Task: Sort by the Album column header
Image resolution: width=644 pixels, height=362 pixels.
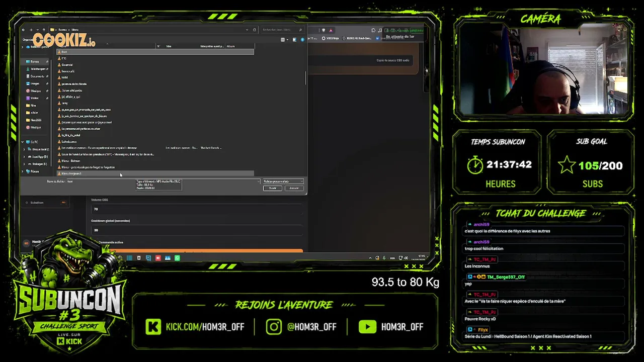Action: click(x=230, y=46)
